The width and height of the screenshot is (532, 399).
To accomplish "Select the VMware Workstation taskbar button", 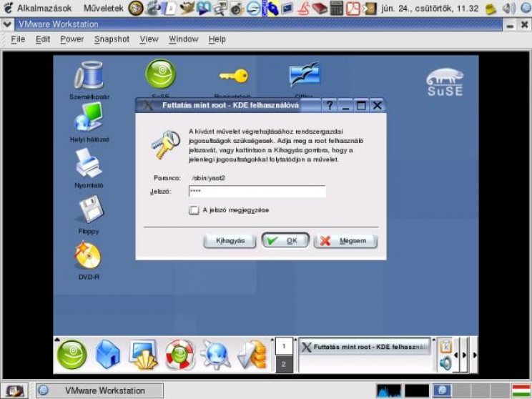I will tap(100, 391).
